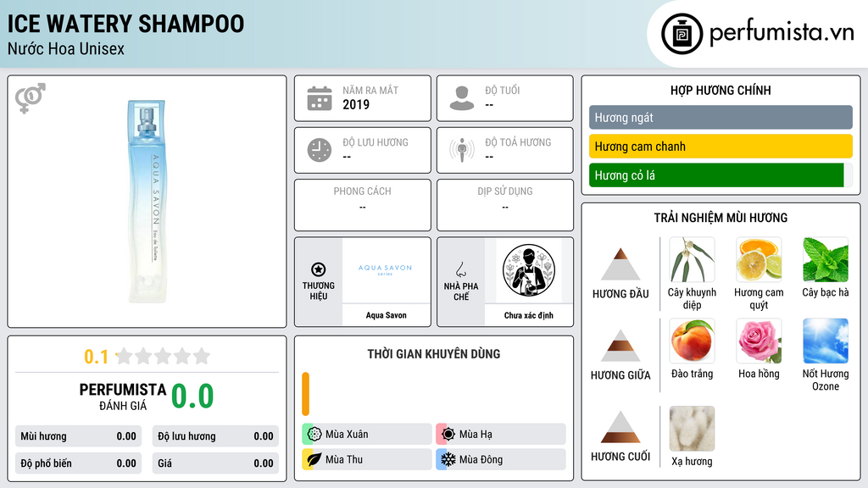Click the Độ phổ biến 0.00 score row
868x488 pixels.
78,463
